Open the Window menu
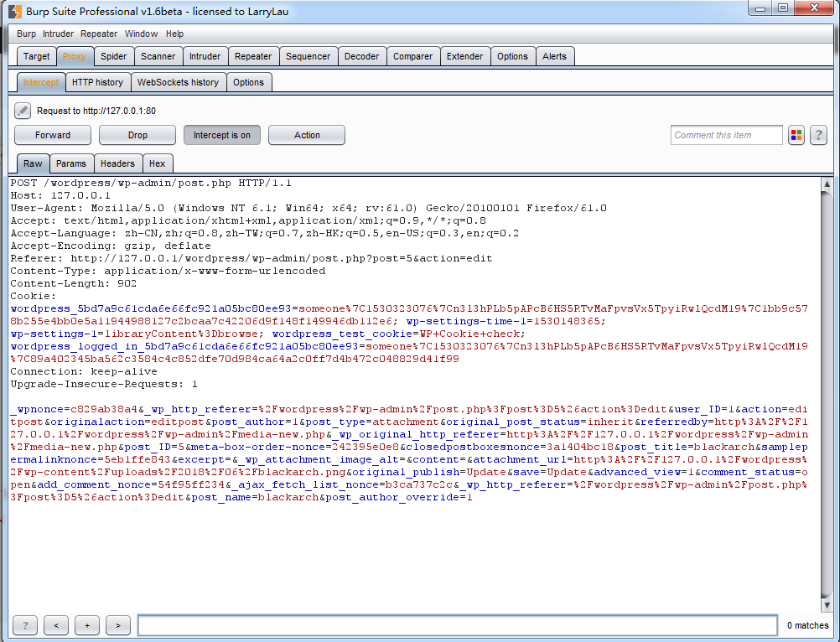This screenshot has height=642, width=840. 141,34
